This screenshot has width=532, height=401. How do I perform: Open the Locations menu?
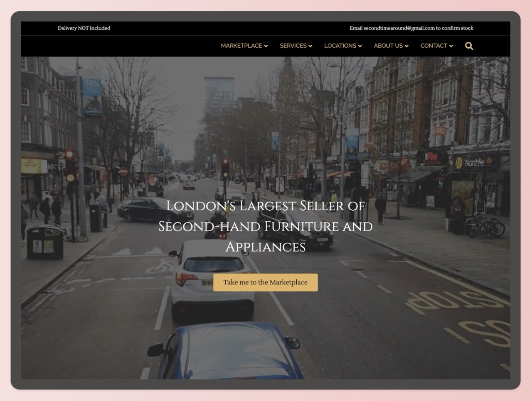click(x=343, y=46)
